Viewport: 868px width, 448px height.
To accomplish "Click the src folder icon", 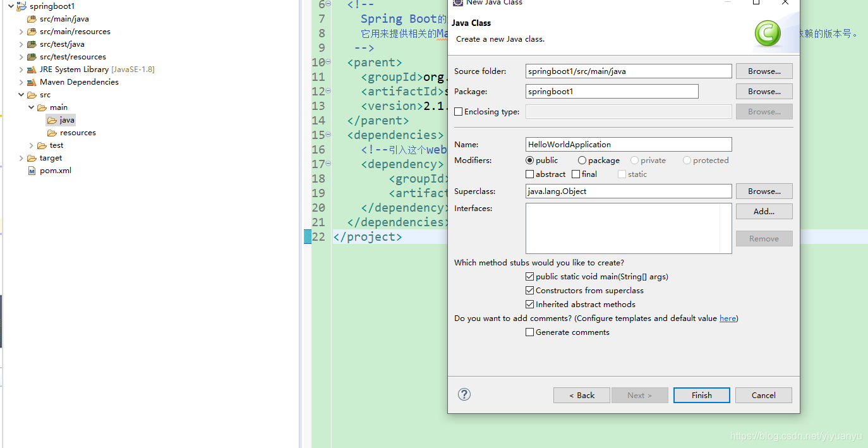I will coord(32,95).
